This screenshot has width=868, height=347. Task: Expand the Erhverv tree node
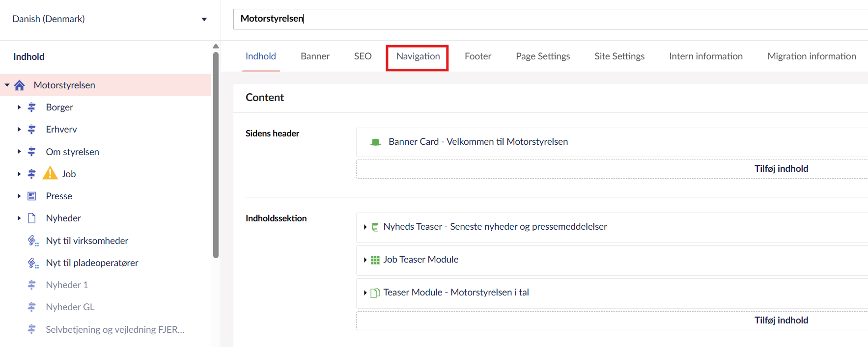(x=19, y=129)
